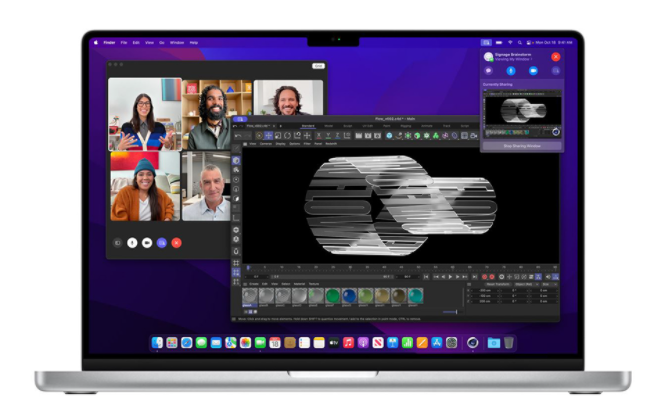Click the purple screen share button in FaceTime

coord(161,242)
